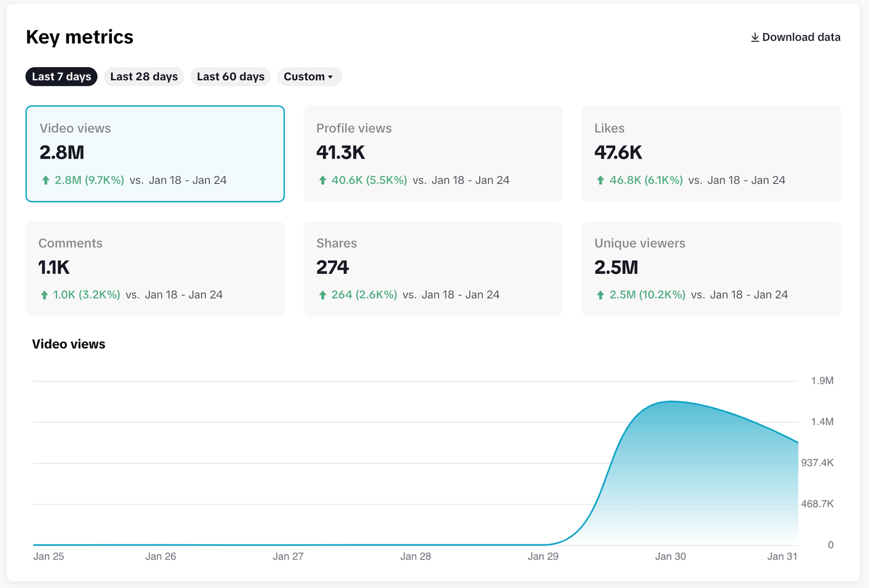Select the Likes metric card
The height and width of the screenshot is (588, 869).
tap(711, 154)
